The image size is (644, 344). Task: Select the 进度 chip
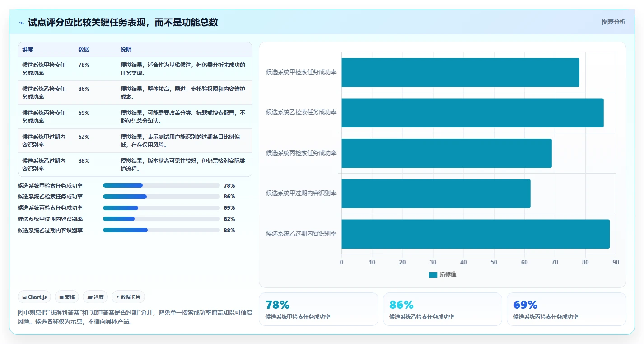pyautogui.click(x=95, y=297)
